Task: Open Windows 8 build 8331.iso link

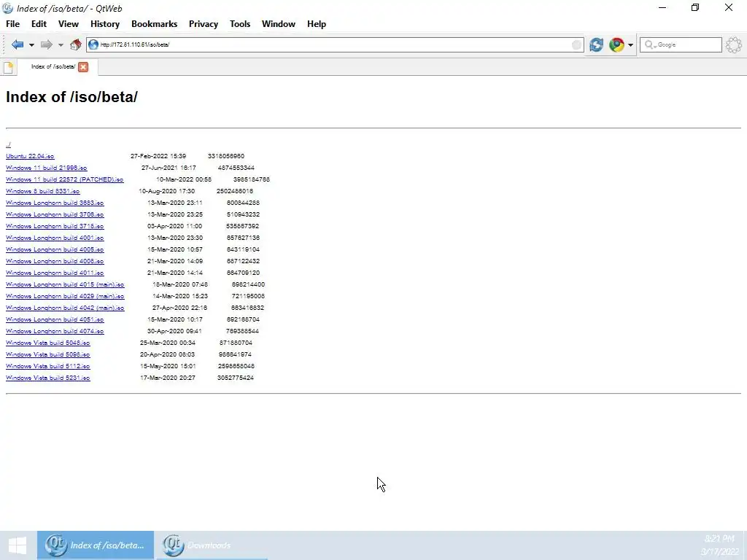Action: point(42,191)
